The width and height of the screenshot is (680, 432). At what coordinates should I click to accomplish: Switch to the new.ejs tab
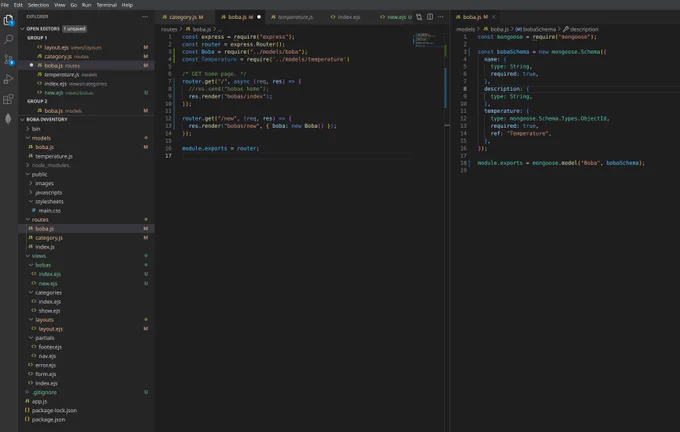[395, 17]
